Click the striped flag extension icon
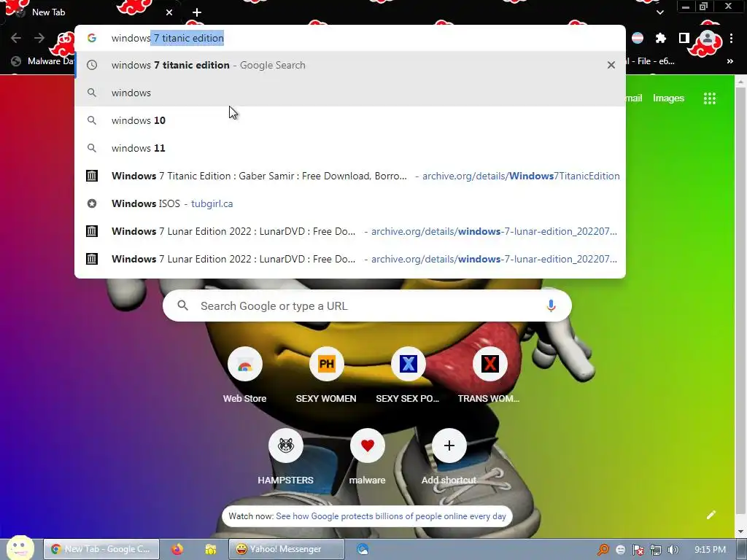747x560 pixels. point(638,38)
